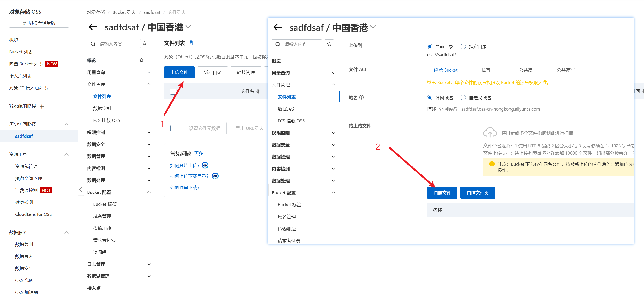644x294 pixels.
Task: Click the help question icon next to 域名
Action: (362, 97)
